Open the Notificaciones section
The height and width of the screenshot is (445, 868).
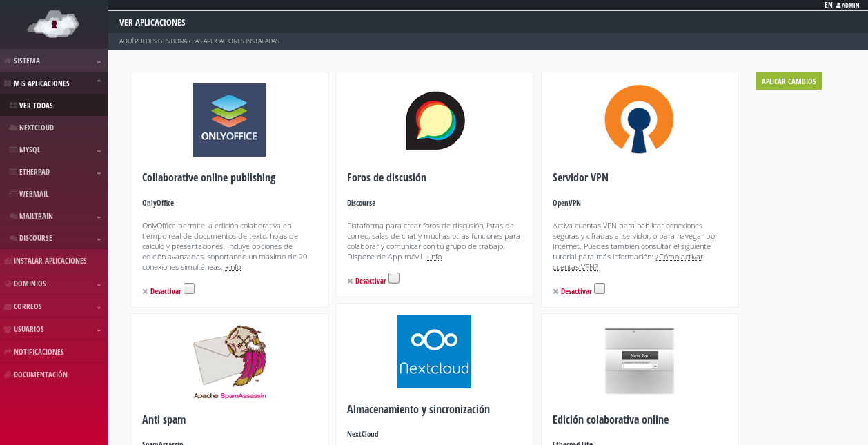pyautogui.click(x=54, y=352)
